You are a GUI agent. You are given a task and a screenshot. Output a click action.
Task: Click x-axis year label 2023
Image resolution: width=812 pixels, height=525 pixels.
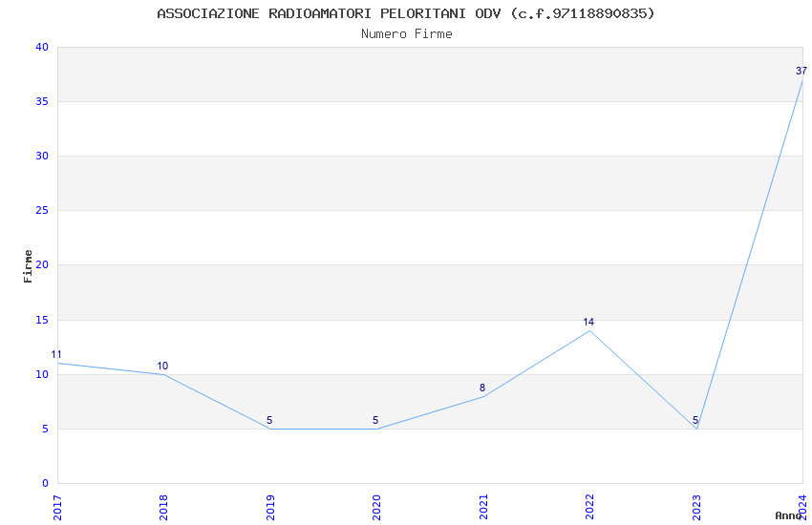(x=696, y=508)
